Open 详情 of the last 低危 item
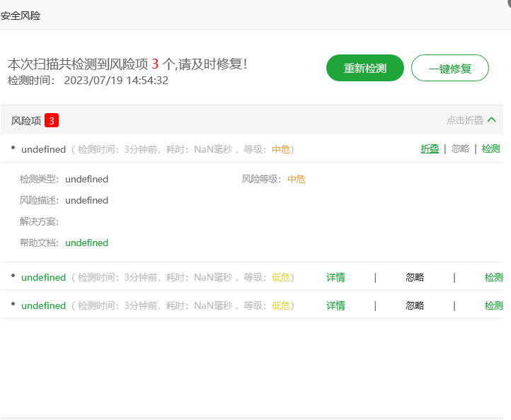The width and height of the screenshot is (511, 420). point(335,305)
